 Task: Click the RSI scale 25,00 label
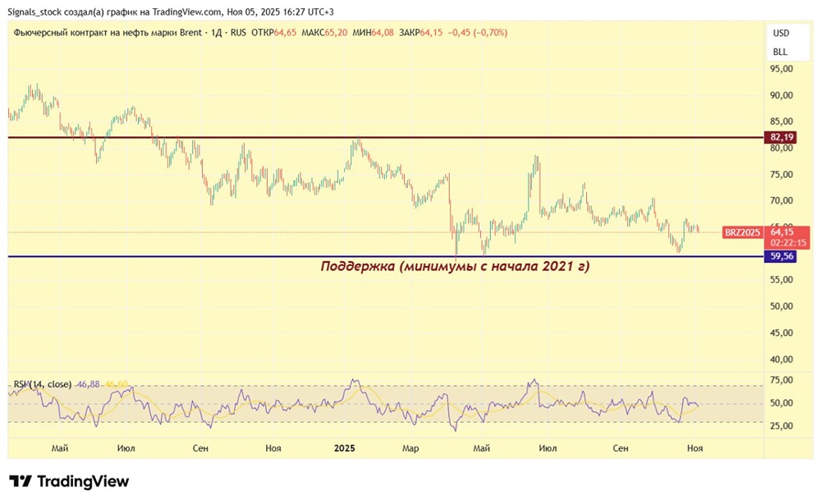782,426
